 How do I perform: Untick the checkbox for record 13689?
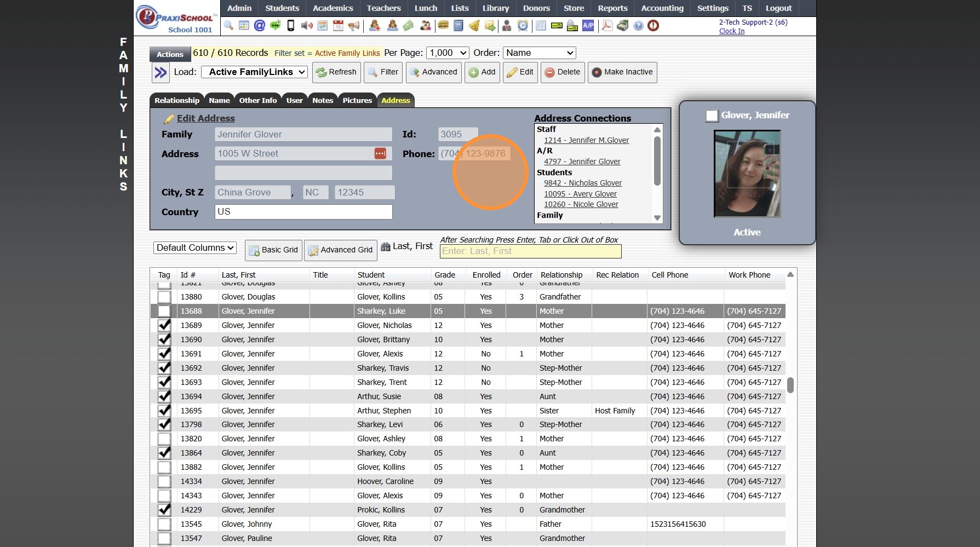pyautogui.click(x=164, y=325)
